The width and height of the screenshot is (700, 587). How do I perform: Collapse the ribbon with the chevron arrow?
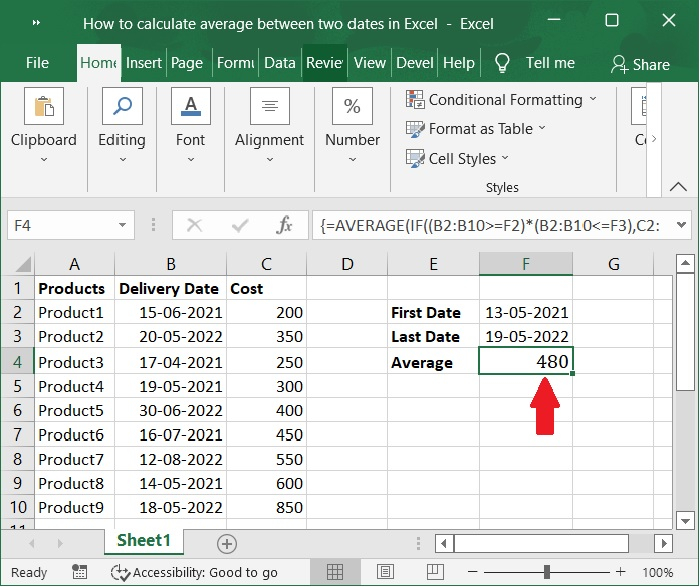click(680, 186)
